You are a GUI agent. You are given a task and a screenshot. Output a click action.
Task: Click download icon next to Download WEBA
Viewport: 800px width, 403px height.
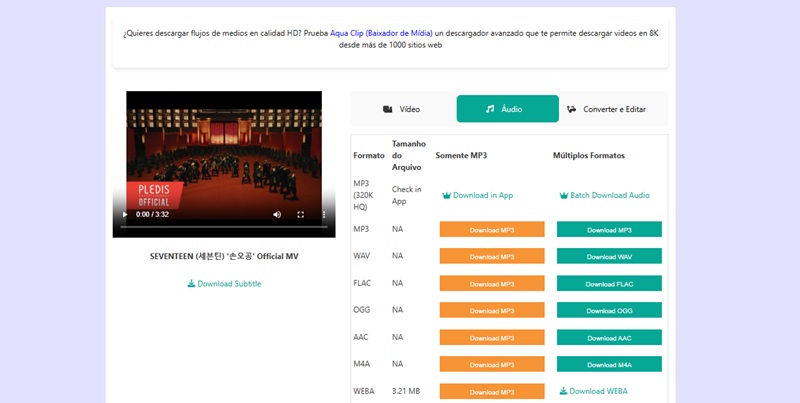(x=563, y=391)
